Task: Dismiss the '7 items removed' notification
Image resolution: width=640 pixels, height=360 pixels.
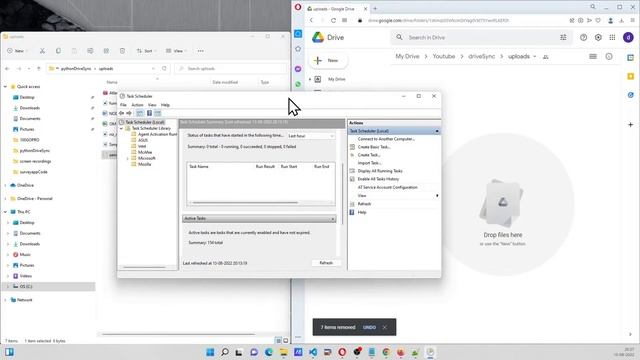Action: [384, 327]
